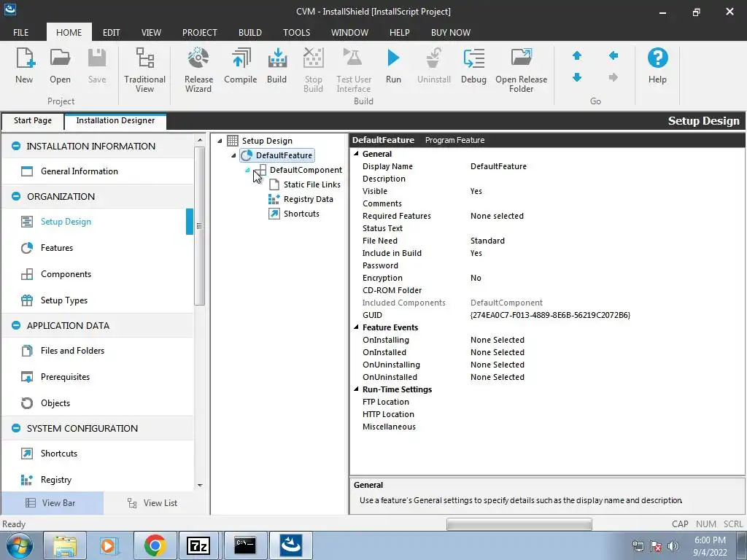Screen dimensions: 747x560
Task: Click the down arrow in Go group
Action: click(x=577, y=77)
